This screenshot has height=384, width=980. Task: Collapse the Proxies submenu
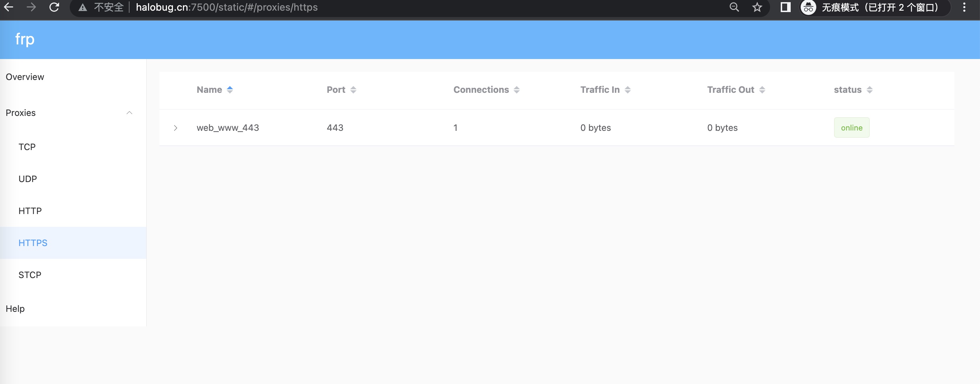pyautogui.click(x=73, y=113)
